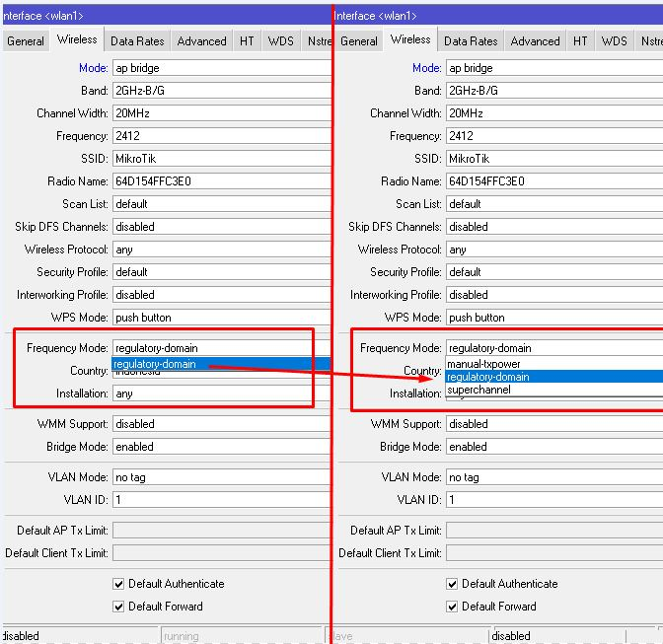Screen dimensions: 663x644
Task: Choose superchannel from right Frequency Mode list
Action: click(554, 390)
